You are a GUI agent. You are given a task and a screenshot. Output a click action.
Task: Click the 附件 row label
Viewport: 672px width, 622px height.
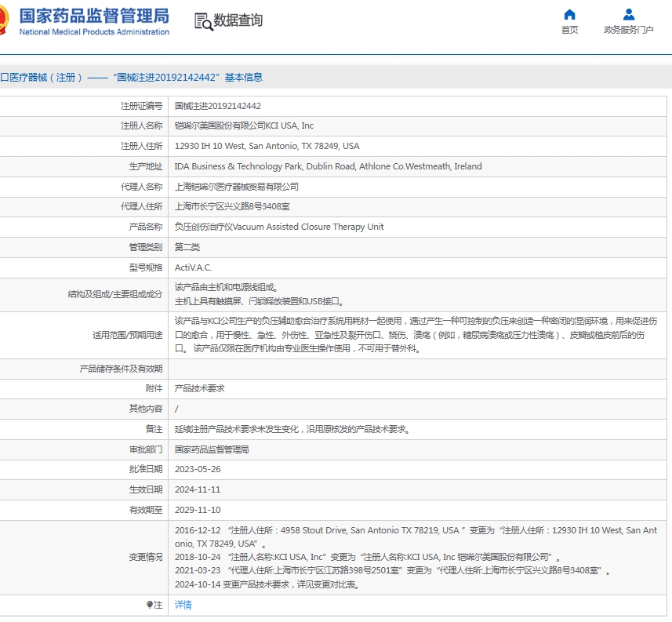(154, 388)
